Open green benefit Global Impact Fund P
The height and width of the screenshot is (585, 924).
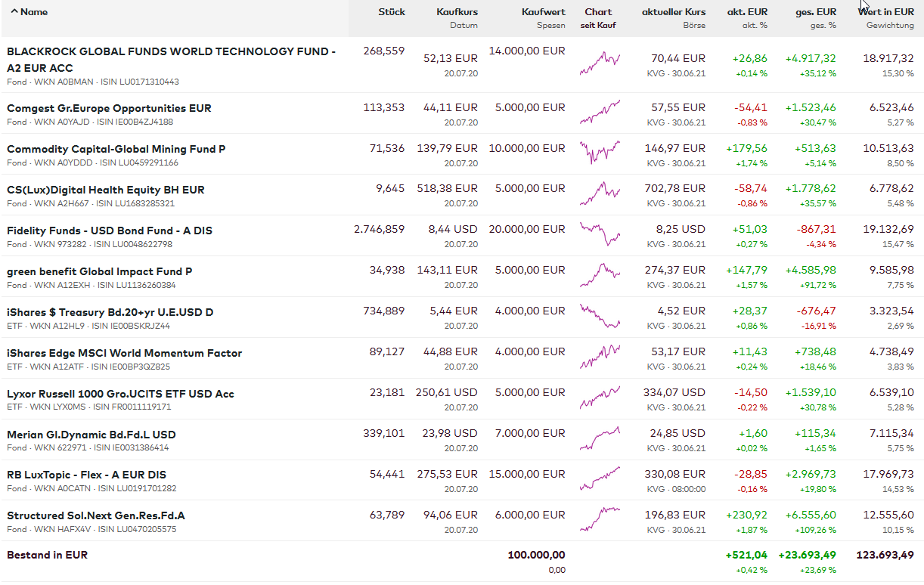[x=99, y=271]
